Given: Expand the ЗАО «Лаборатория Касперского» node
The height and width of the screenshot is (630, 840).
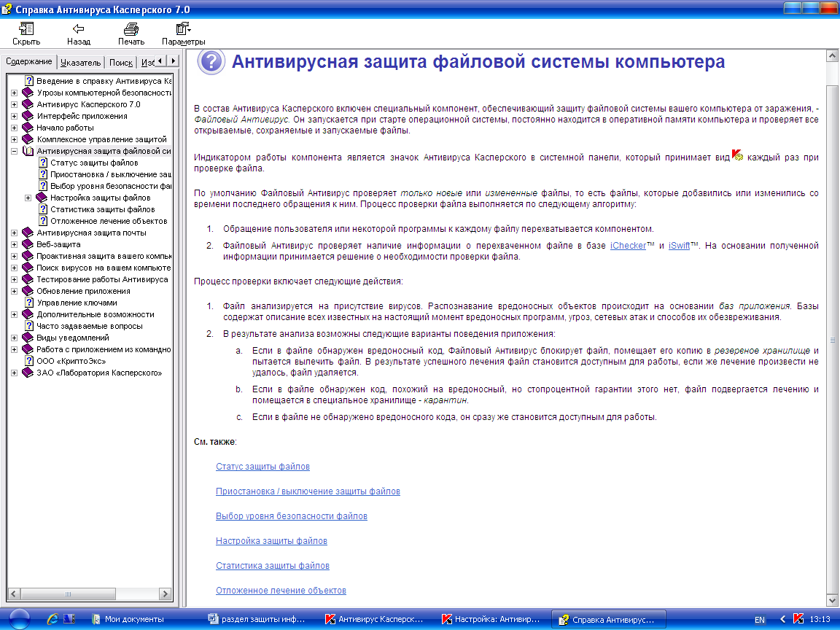Looking at the screenshot, I should tap(15, 373).
